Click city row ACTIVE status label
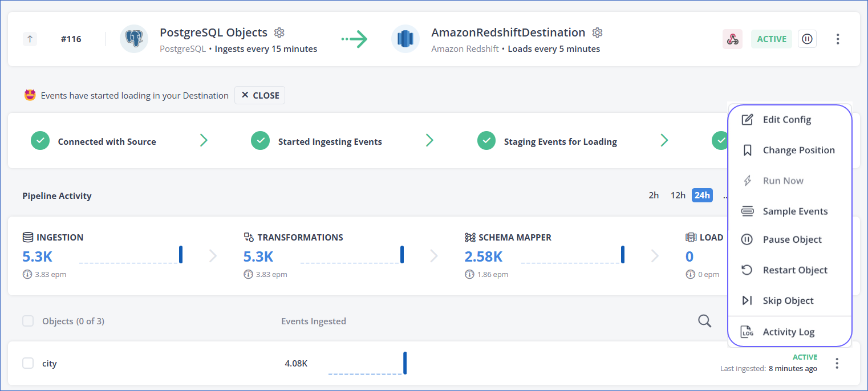Image resolution: width=868 pixels, height=391 pixels. (805, 357)
